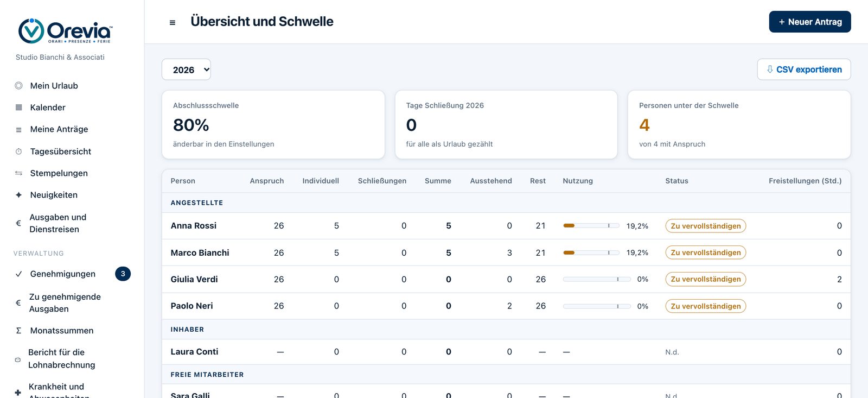Click the Monatssummen sigma icon
The image size is (868, 398).
click(18, 331)
